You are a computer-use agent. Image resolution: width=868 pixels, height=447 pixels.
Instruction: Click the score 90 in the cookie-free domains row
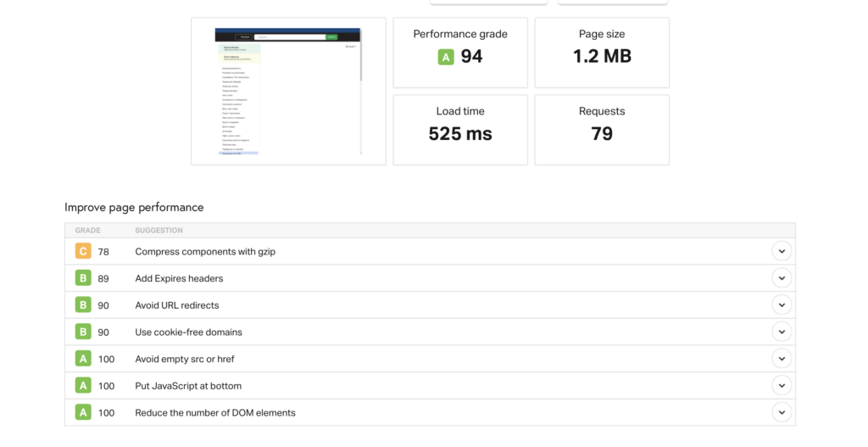[103, 332]
